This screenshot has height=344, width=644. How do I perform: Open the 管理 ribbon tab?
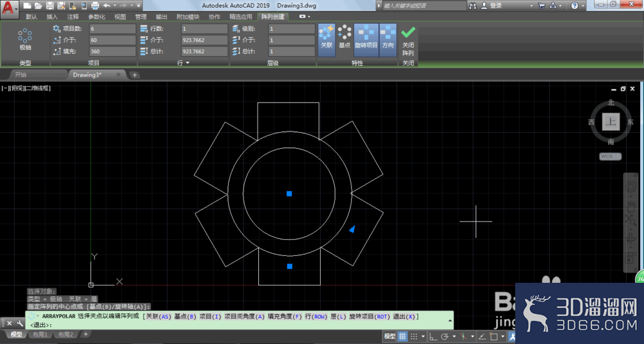coord(141,17)
